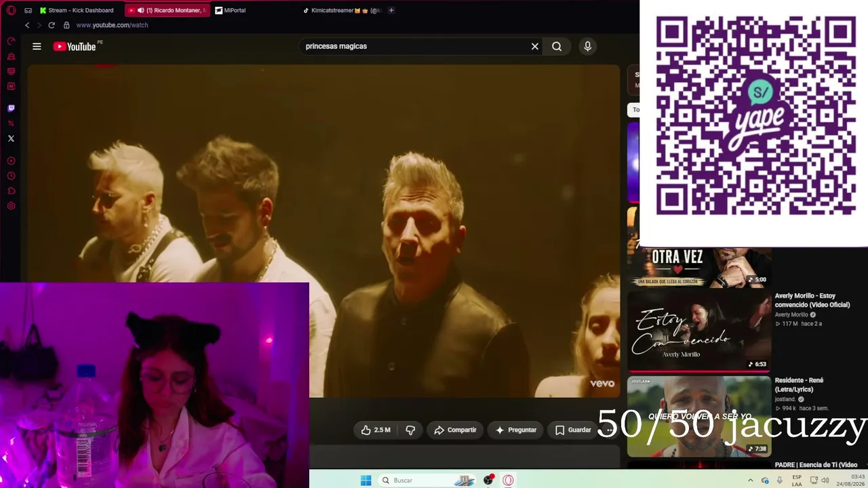868x488 pixels.
Task: Reload the YouTube page
Action: point(52,25)
